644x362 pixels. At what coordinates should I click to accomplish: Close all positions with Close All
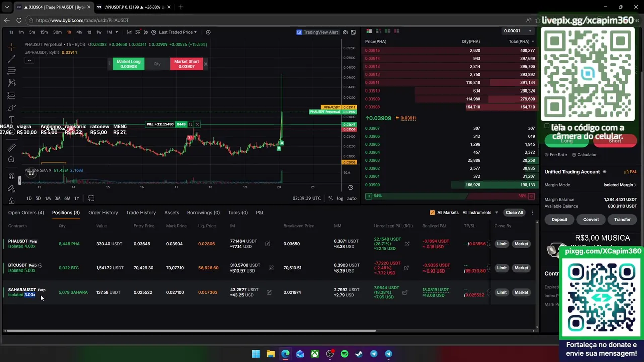514,213
